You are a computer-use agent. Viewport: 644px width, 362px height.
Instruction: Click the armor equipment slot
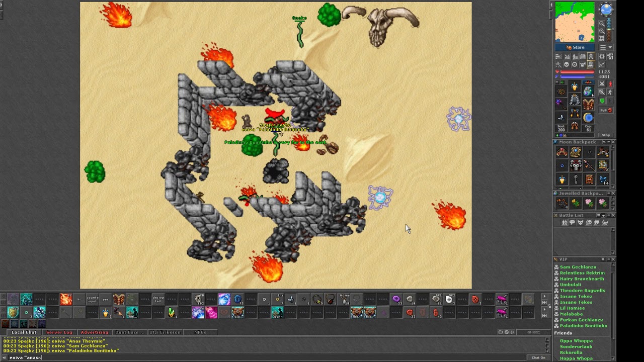click(x=575, y=99)
